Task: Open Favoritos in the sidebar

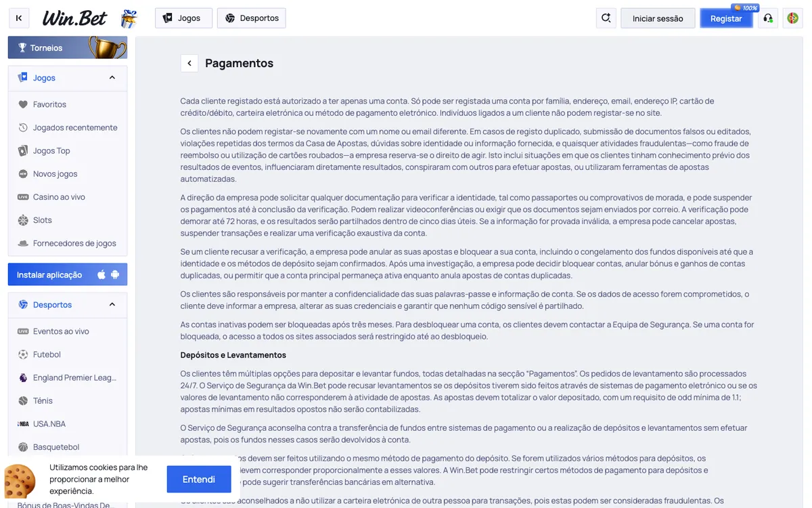Action: click(49, 104)
